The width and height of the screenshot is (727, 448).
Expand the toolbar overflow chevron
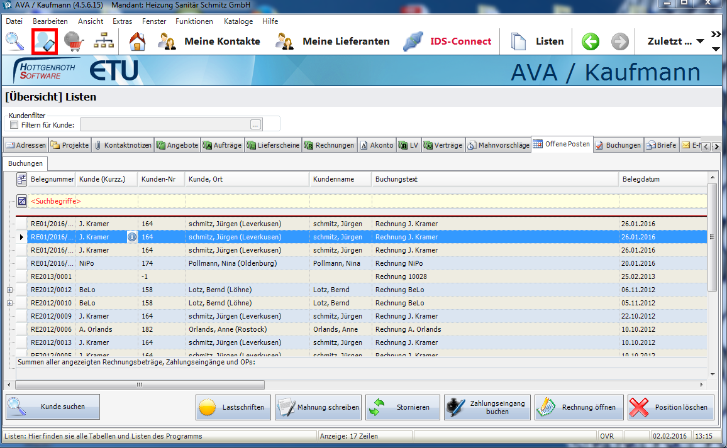[716, 34]
